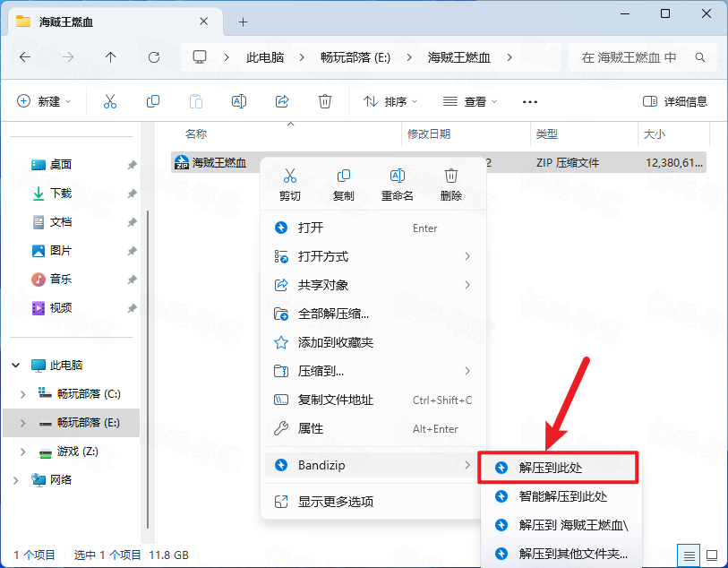Click 打开 in the context menu
The height and width of the screenshot is (568, 728).
[x=373, y=228]
